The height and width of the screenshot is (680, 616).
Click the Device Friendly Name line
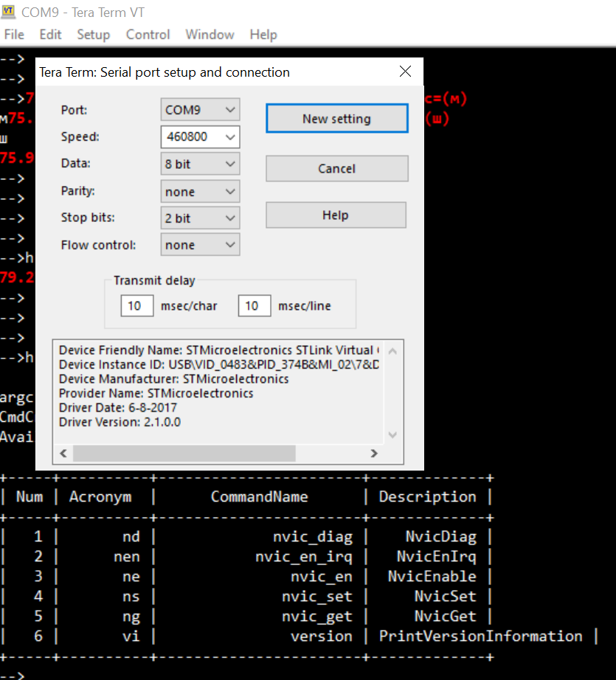[x=219, y=350]
